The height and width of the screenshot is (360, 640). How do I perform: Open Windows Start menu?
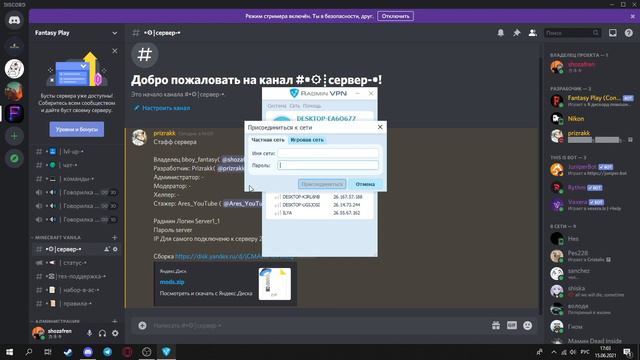click(x=9, y=352)
